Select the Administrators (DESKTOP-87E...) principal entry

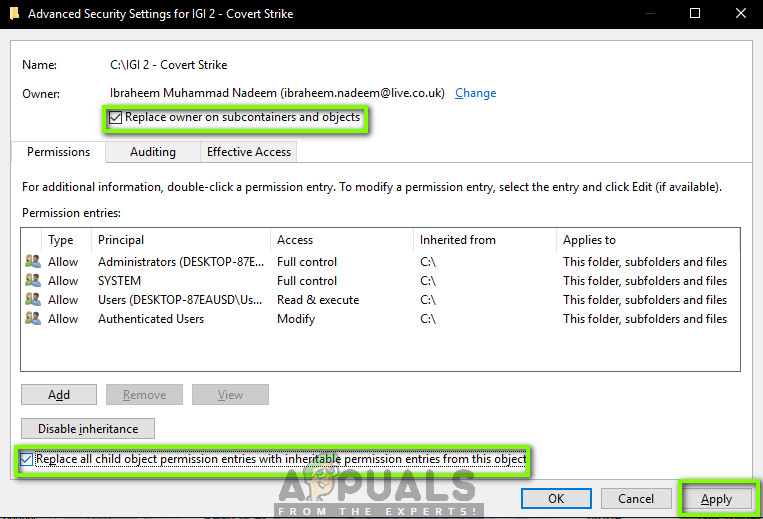(181, 262)
